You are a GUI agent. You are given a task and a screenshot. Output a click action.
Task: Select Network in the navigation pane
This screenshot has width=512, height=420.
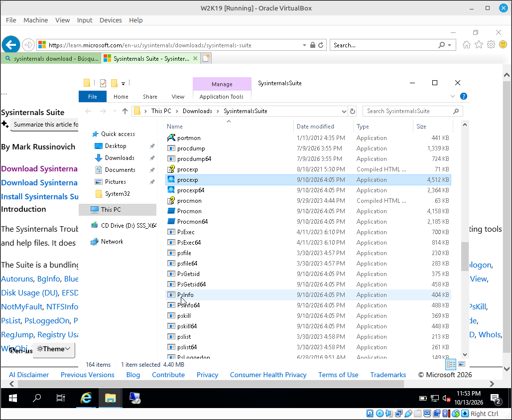pyautogui.click(x=112, y=242)
